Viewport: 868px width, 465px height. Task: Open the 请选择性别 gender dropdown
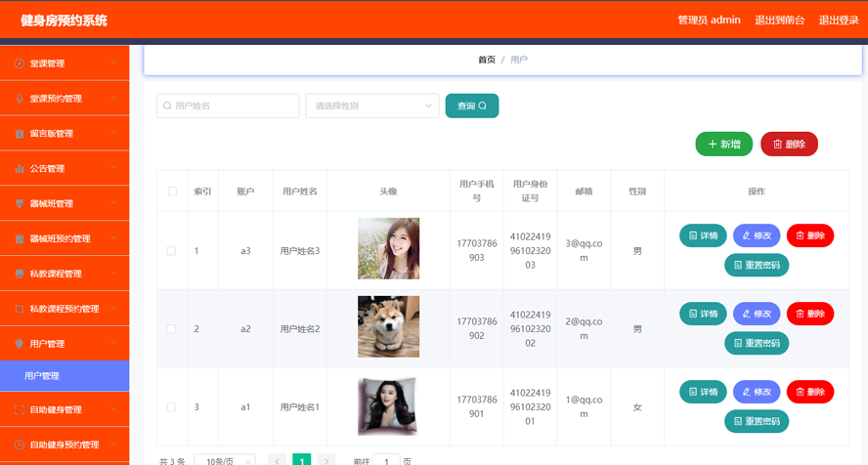point(372,106)
